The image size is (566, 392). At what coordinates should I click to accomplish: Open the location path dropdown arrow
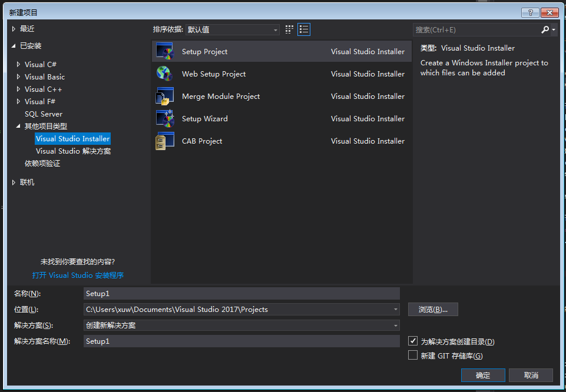(396, 310)
